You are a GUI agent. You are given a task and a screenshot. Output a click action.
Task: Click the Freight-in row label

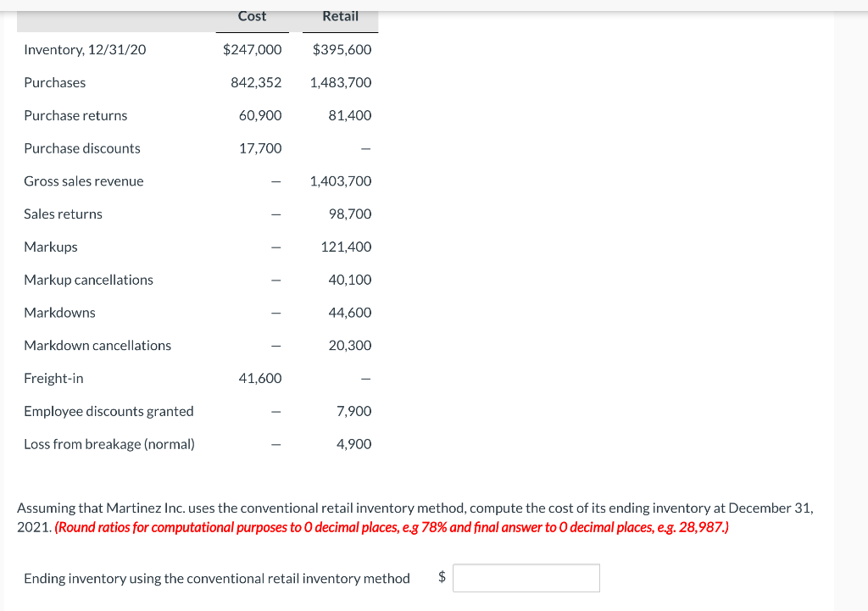53,378
